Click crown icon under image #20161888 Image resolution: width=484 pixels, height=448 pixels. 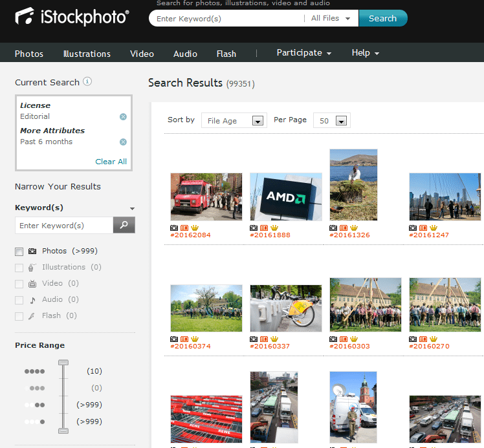[x=274, y=228]
